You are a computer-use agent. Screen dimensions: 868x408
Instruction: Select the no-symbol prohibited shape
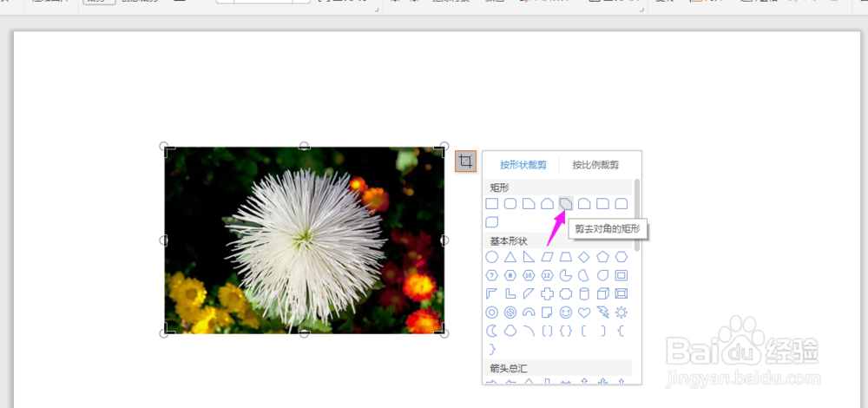(x=510, y=313)
